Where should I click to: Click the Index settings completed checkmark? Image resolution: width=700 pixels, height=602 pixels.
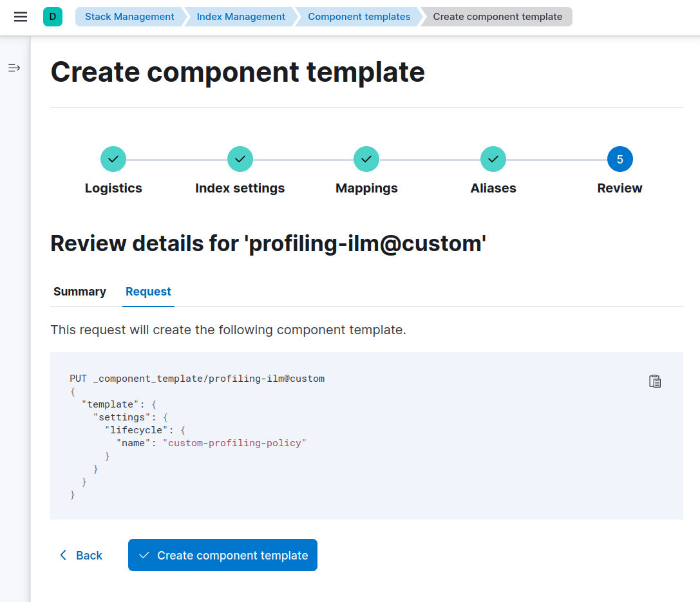240,159
